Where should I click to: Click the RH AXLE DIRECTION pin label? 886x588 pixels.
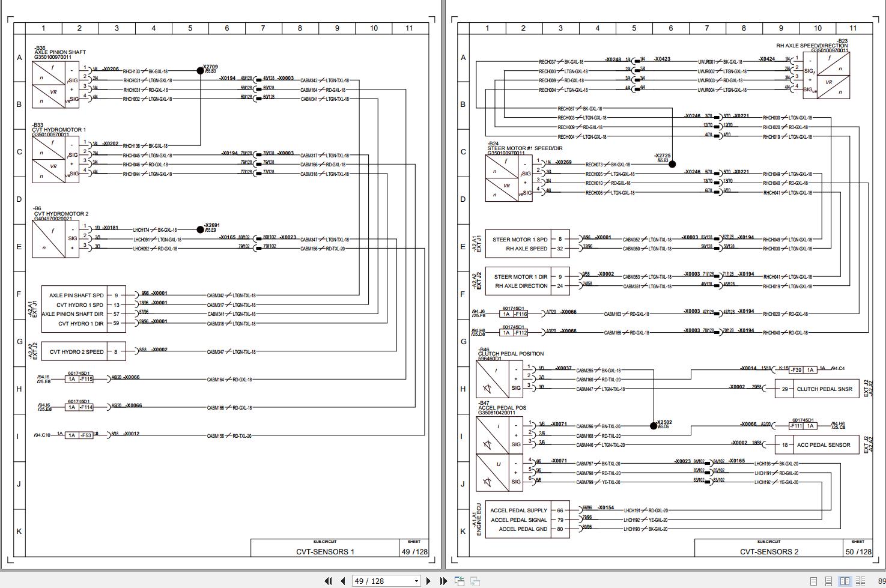pyautogui.click(x=521, y=286)
